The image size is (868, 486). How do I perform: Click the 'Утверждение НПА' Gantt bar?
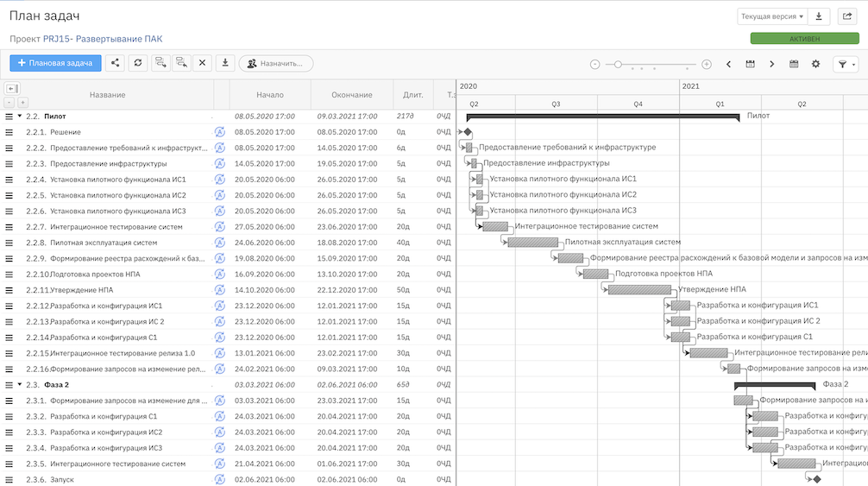(639, 290)
